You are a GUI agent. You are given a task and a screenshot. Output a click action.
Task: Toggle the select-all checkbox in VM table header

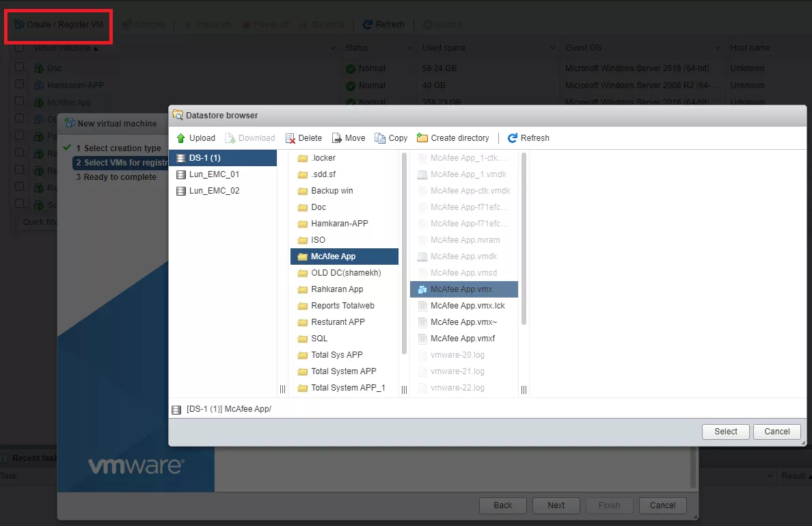click(19, 48)
